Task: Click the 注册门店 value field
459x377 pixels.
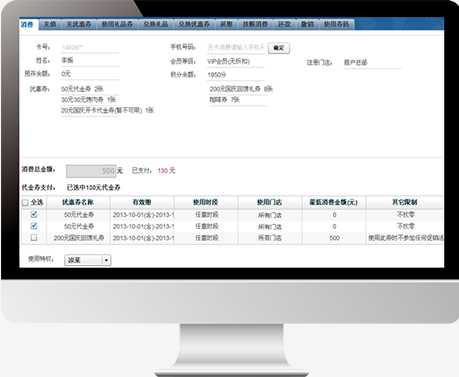Action: 372,62
